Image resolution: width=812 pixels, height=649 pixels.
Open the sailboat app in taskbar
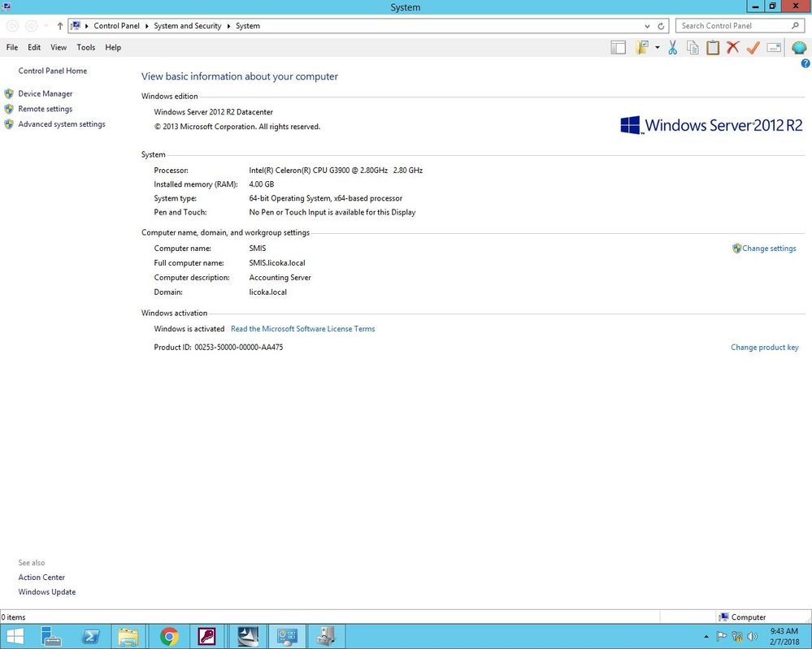tap(248, 637)
